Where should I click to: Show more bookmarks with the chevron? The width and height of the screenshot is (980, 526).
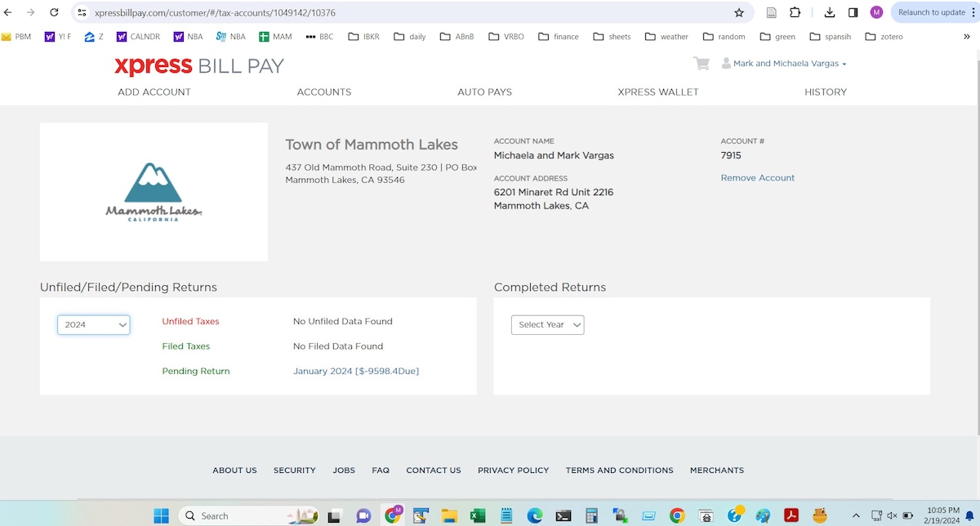[968, 37]
